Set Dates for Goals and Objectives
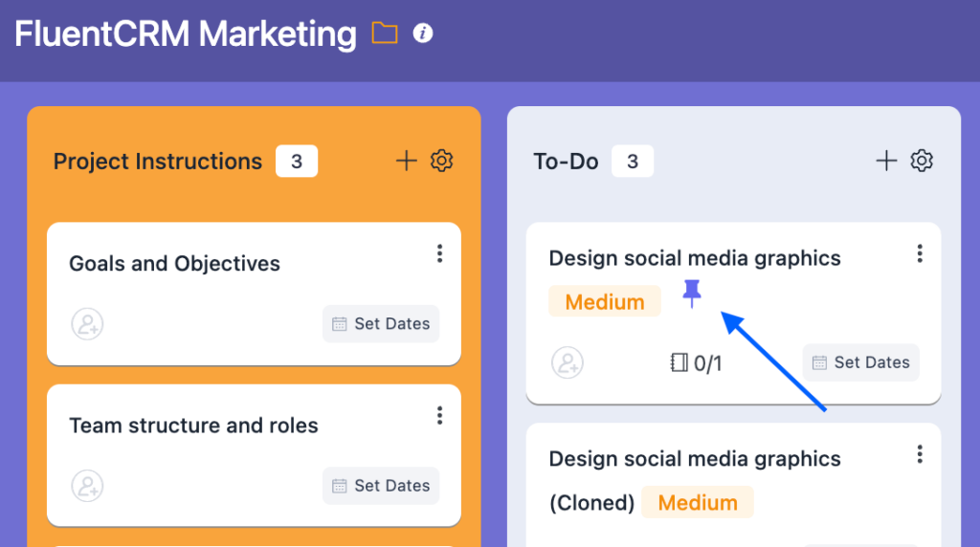This screenshot has height=547, width=980. tap(381, 323)
